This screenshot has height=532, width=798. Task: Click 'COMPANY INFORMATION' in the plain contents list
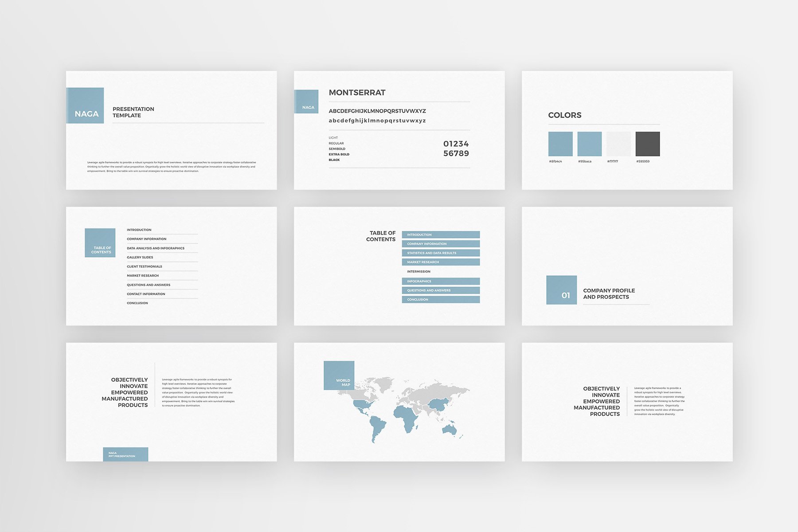tap(147, 239)
